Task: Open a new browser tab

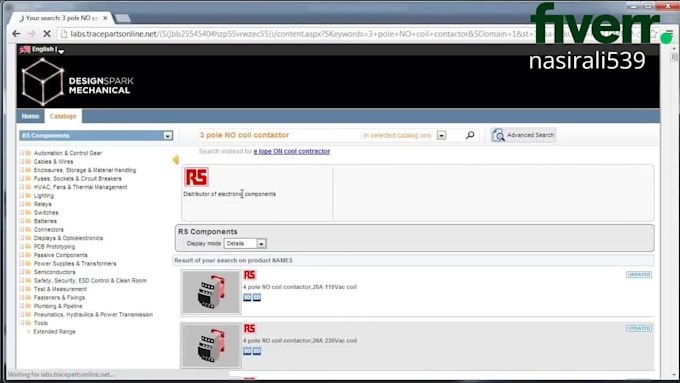Action: tap(123, 18)
